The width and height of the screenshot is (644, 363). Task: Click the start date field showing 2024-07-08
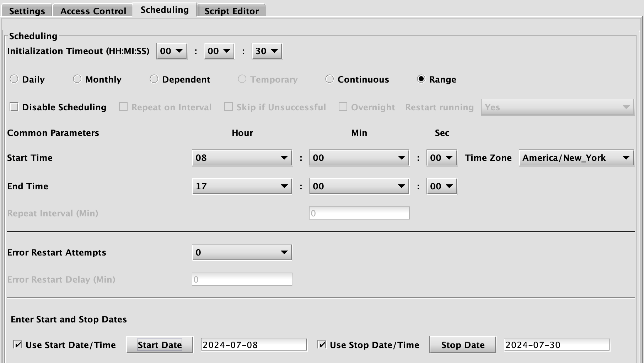click(254, 344)
